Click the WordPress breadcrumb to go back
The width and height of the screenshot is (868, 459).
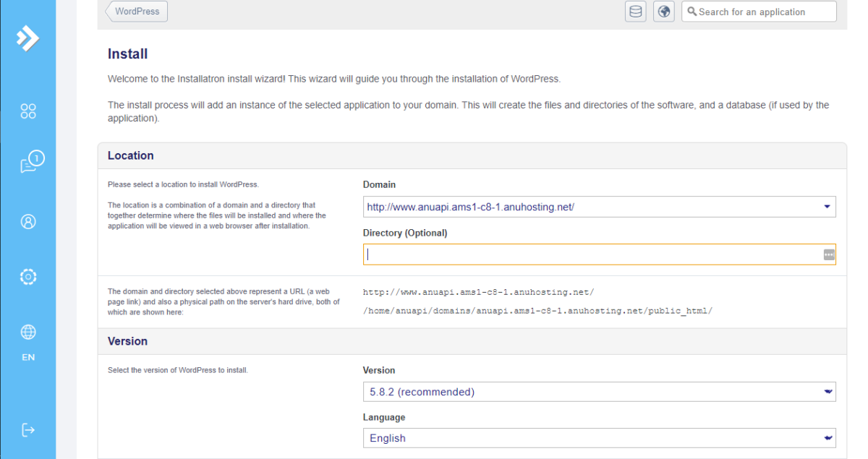coord(140,11)
